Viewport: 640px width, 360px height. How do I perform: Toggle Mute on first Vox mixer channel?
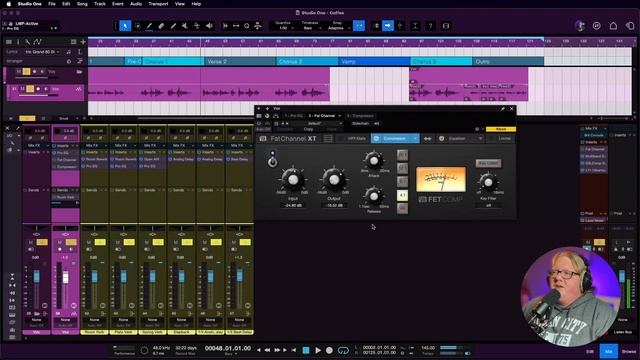pyautogui.click(x=31, y=242)
